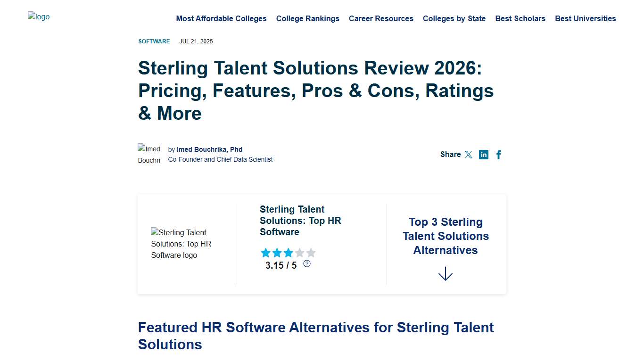Viewport: 644px width, 362px height.
Task: Click the site logo
Action: (x=39, y=16)
